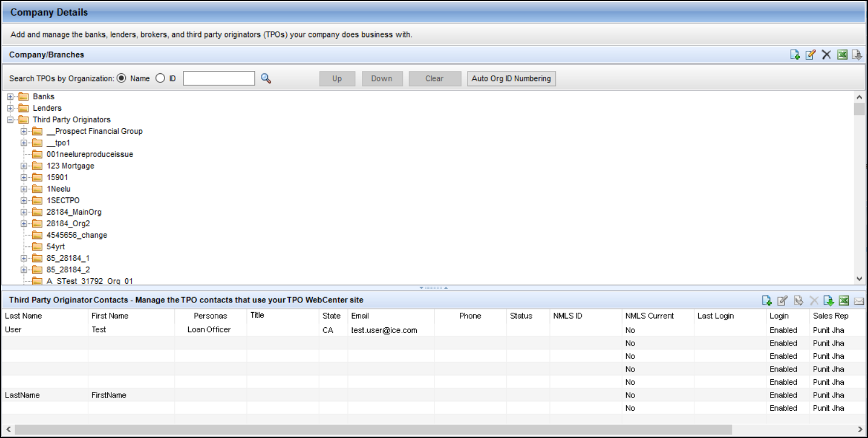Export TPO contacts using the Excel icon
This screenshot has height=438, width=868.
click(844, 300)
